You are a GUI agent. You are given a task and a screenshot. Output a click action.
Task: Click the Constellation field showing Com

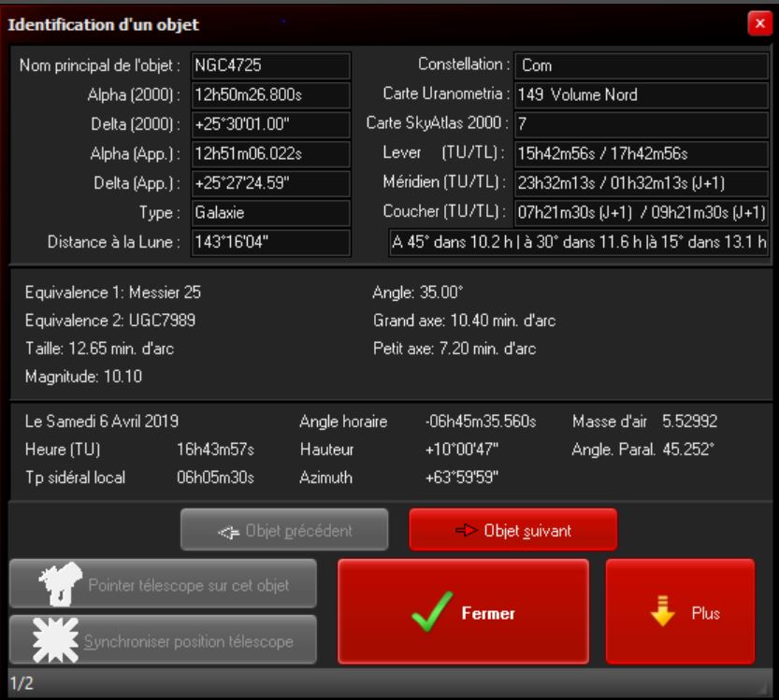click(x=641, y=66)
